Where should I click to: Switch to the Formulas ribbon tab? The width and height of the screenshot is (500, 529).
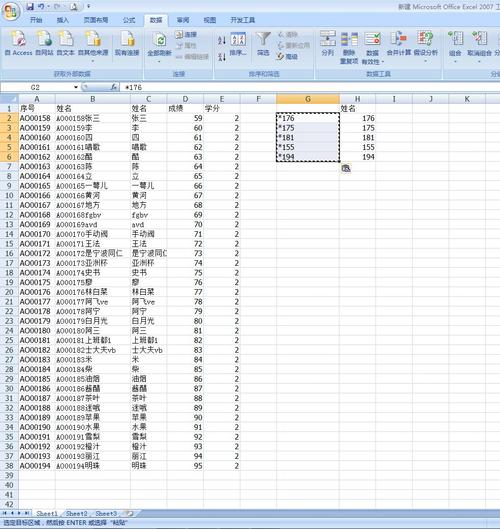[x=129, y=20]
